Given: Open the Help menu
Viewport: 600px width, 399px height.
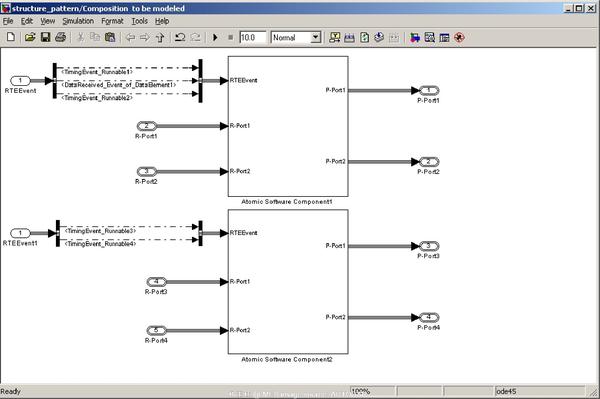Looking at the screenshot, I should click(x=162, y=21).
